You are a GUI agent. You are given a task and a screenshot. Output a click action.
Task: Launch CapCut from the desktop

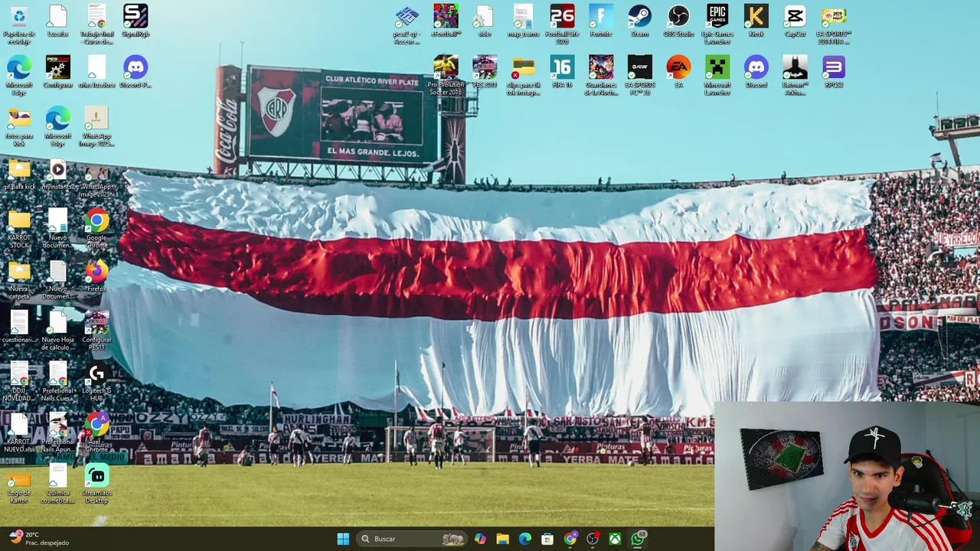click(x=795, y=21)
